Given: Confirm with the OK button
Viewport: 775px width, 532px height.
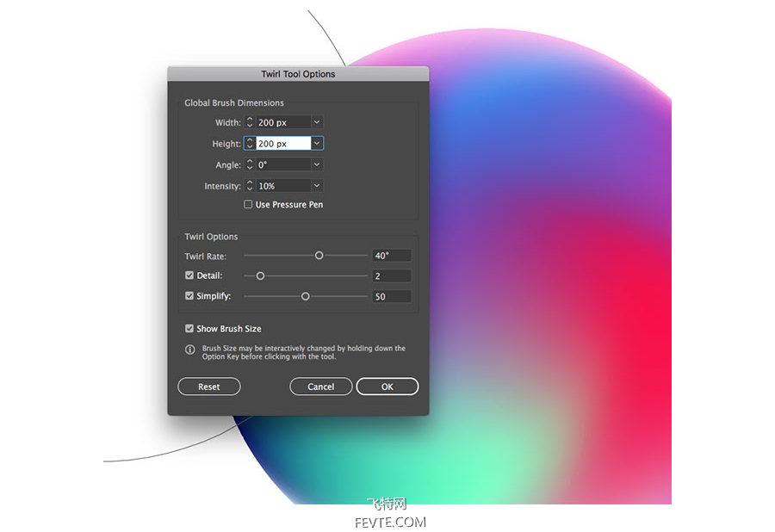Looking at the screenshot, I should [x=387, y=387].
